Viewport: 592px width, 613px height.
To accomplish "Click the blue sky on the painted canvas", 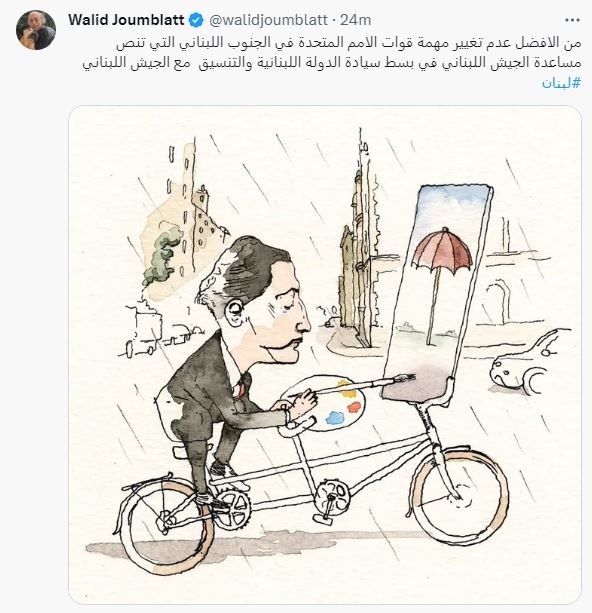I will point(453,207).
